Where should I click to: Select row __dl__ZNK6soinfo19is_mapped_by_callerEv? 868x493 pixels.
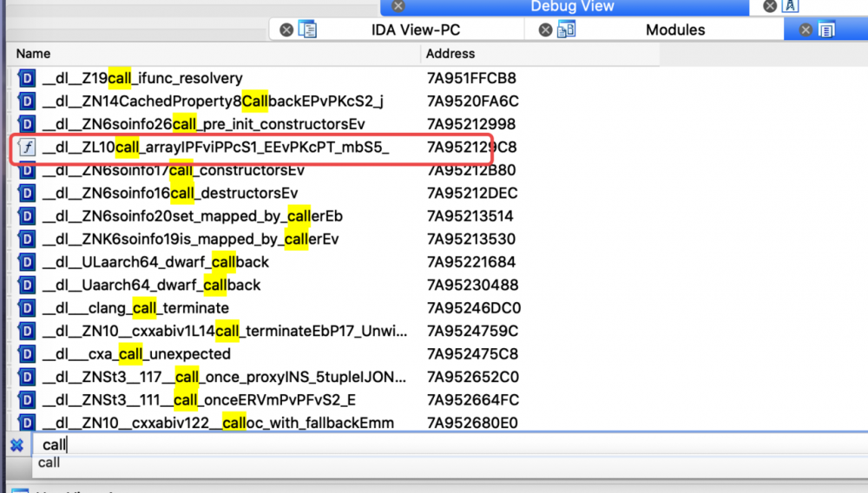190,239
